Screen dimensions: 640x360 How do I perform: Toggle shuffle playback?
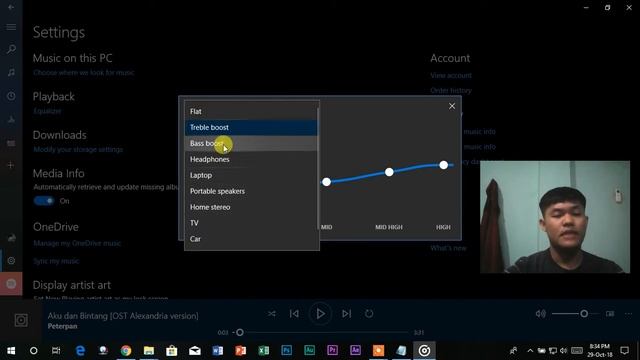coord(272,313)
